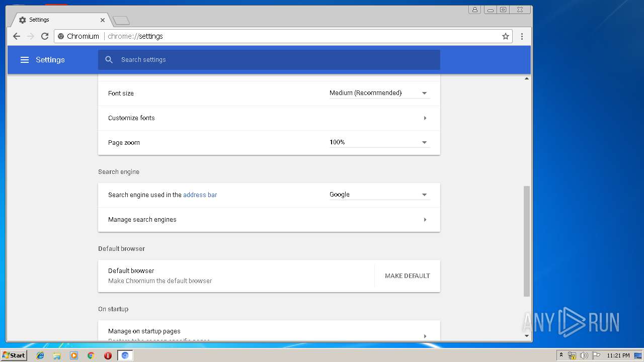
Task: View site information via the Chromium icon
Action: 61,36
